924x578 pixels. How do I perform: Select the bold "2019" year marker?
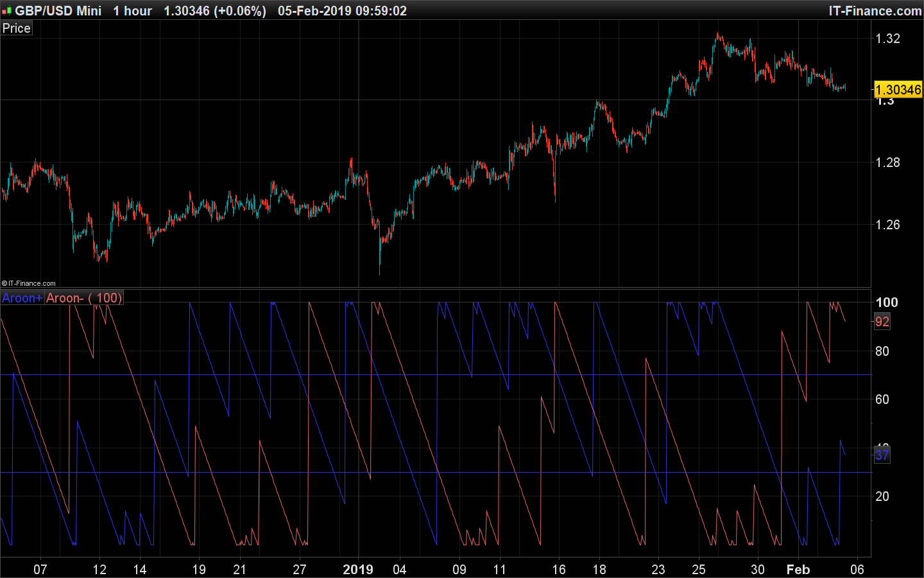pos(358,570)
